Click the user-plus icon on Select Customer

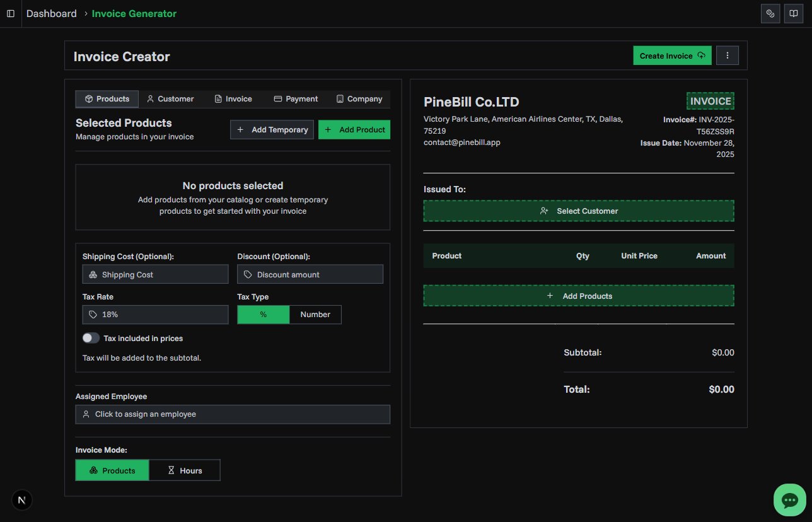pos(545,211)
